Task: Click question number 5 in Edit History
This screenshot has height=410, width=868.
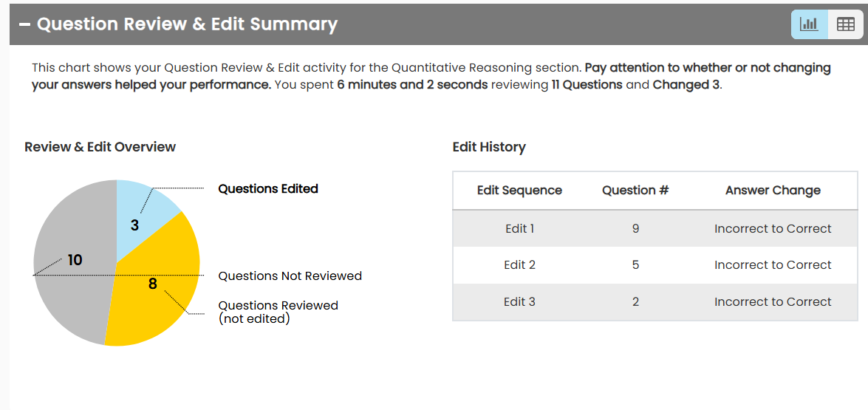Action: 635,265
